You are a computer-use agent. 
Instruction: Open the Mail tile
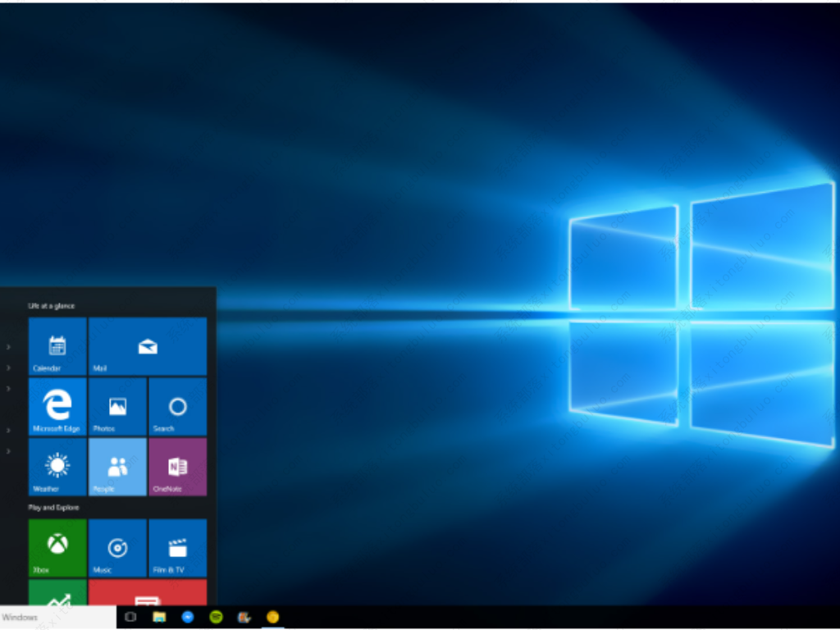148,345
